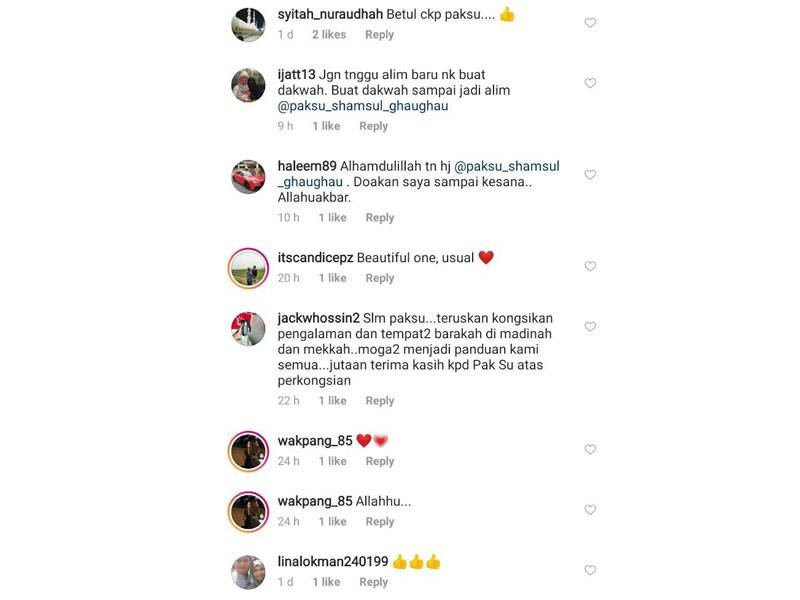Open @paksu_shamsul_ghaughau mention in ijatt13's comment
Viewport: 800px width, 600px height.
(x=363, y=106)
